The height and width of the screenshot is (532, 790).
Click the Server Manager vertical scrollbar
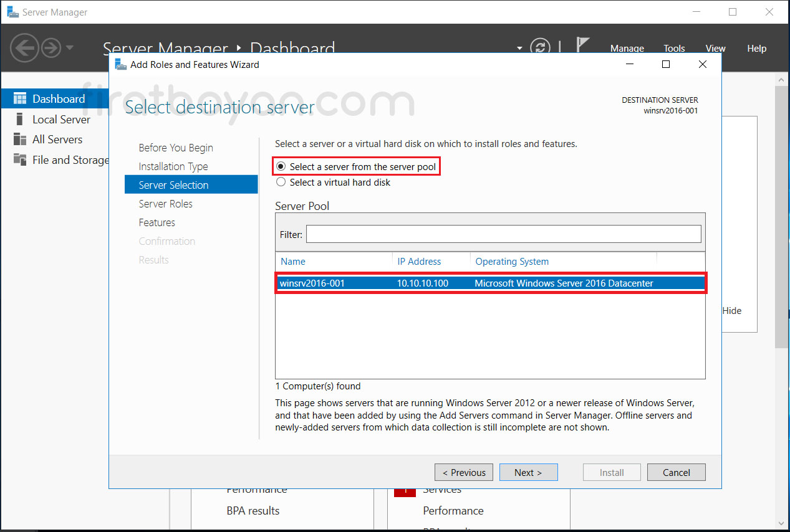(x=781, y=217)
